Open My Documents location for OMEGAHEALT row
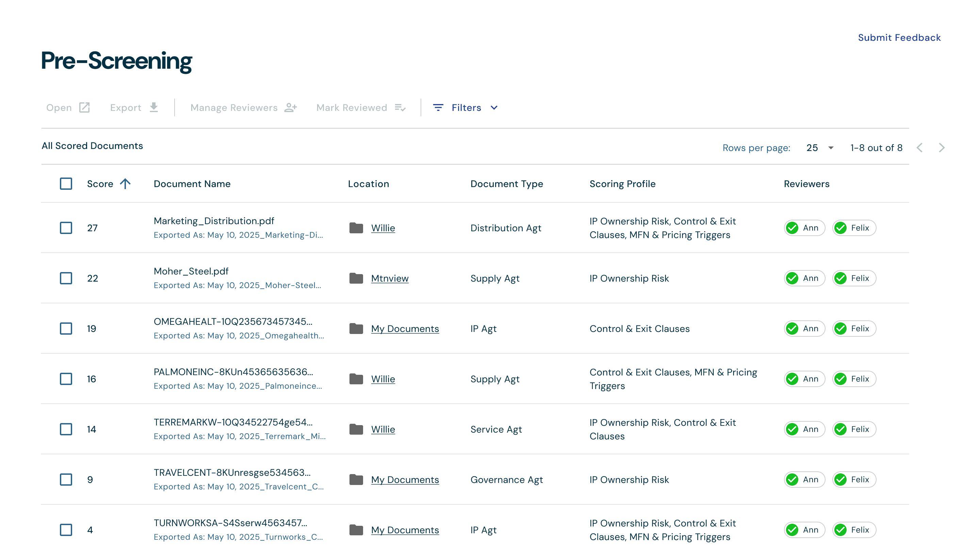Viewport: 980px width, 553px height. pyautogui.click(x=405, y=328)
